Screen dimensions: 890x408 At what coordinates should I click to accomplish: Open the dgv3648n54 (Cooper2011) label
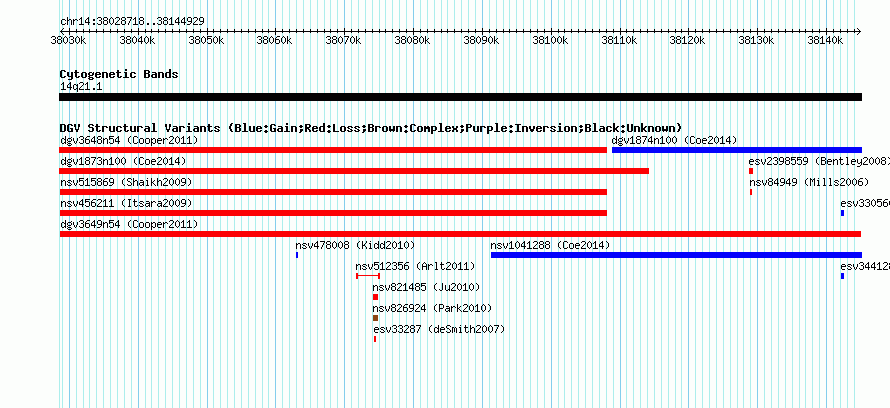[x=129, y=140]
